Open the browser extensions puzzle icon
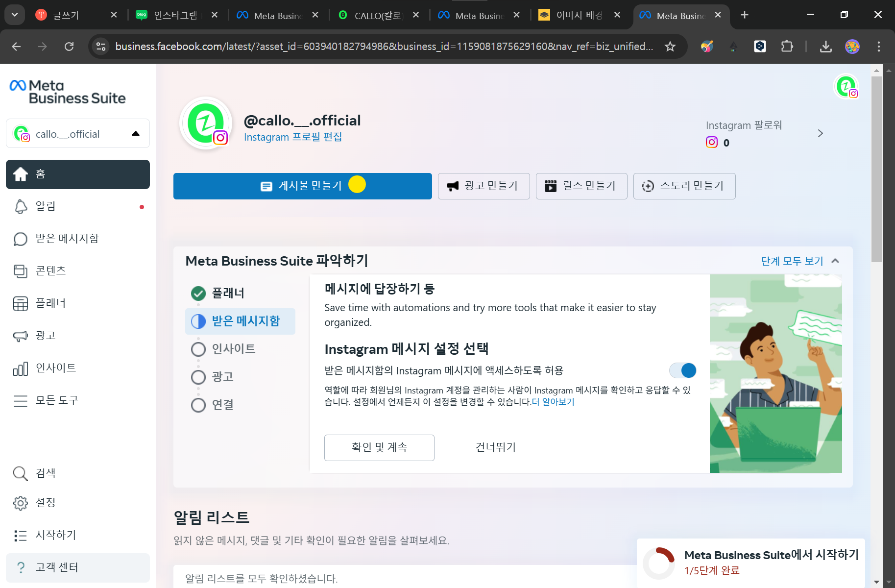Image resolution: width=895 pixels, height=588 pixels. coord(787,47)
